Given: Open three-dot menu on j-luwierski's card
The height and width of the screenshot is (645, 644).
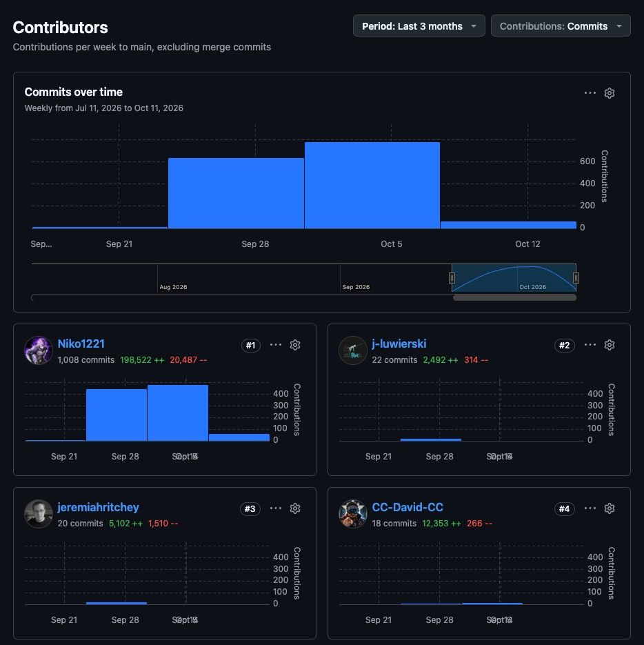Looking at the screenshot, I should click(x=590, y=345).
